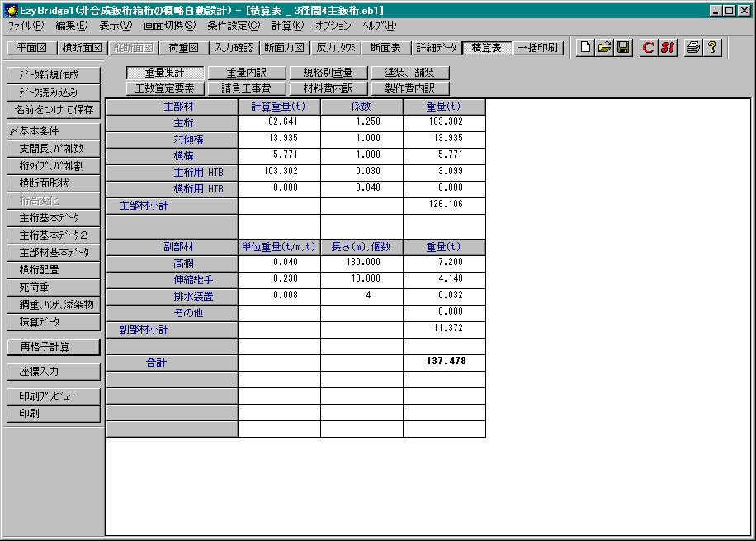Show the 工数算定要素 table
756x541 pixels.
click(x=165, y=88)
